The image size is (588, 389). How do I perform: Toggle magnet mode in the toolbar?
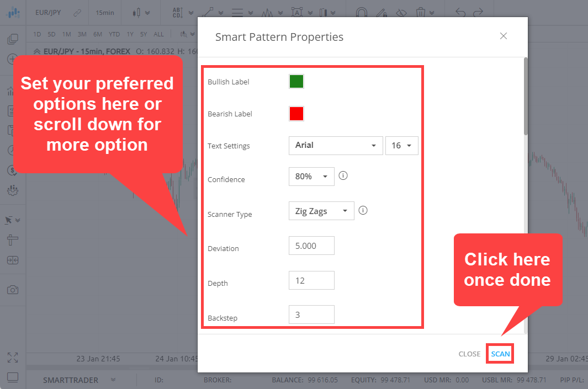[x=362, y=12]
